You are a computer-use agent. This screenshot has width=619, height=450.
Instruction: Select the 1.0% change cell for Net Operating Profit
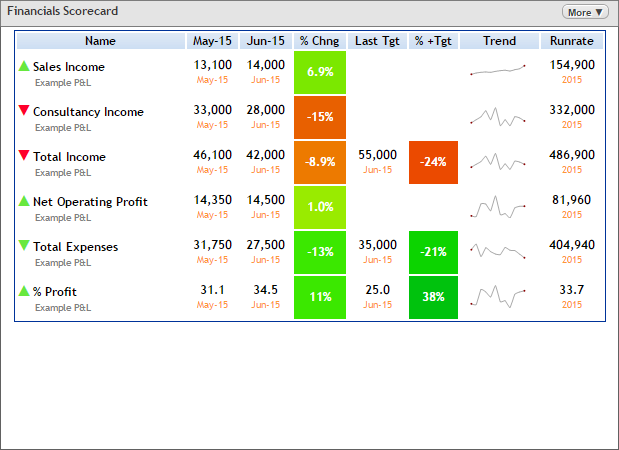pyautogui.click(x=320, y=207)
